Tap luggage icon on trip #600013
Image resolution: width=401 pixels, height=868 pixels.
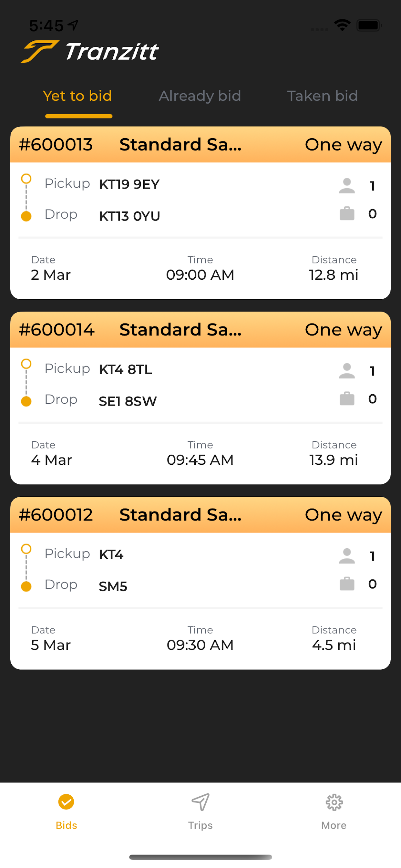tap(347, 213)
